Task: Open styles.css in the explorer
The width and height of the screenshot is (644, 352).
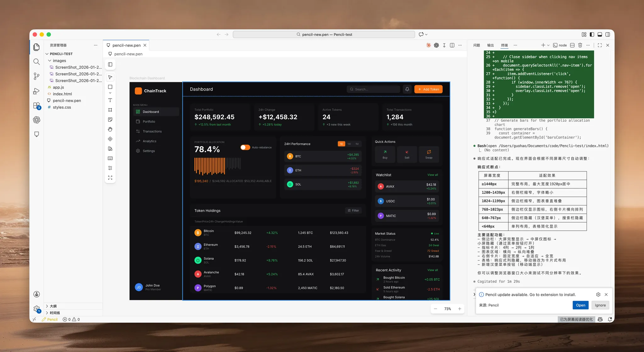Action: point(62,107)
